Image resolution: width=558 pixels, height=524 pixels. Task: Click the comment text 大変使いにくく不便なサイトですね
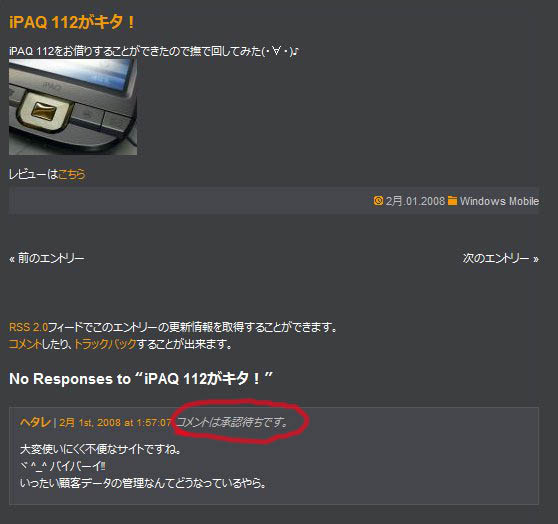(101, 449)
